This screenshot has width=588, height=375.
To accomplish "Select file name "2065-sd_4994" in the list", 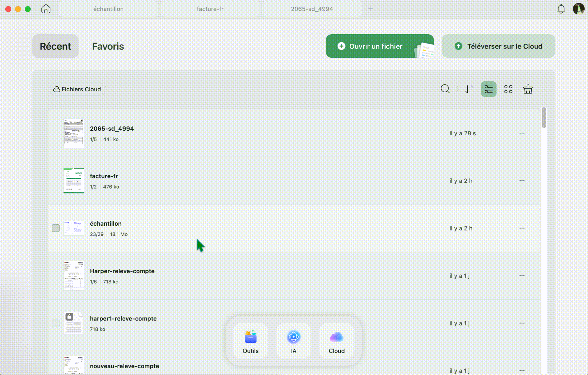I will 112,128.
